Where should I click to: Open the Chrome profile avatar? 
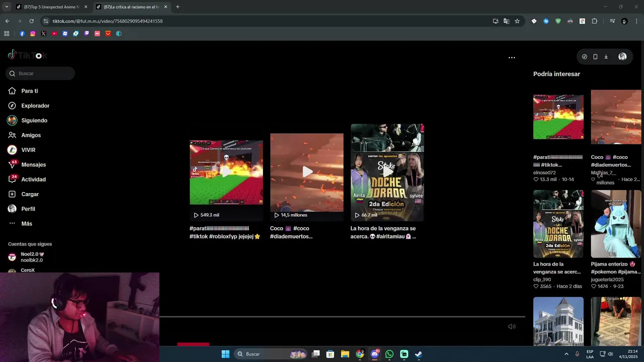pos(624,21)
